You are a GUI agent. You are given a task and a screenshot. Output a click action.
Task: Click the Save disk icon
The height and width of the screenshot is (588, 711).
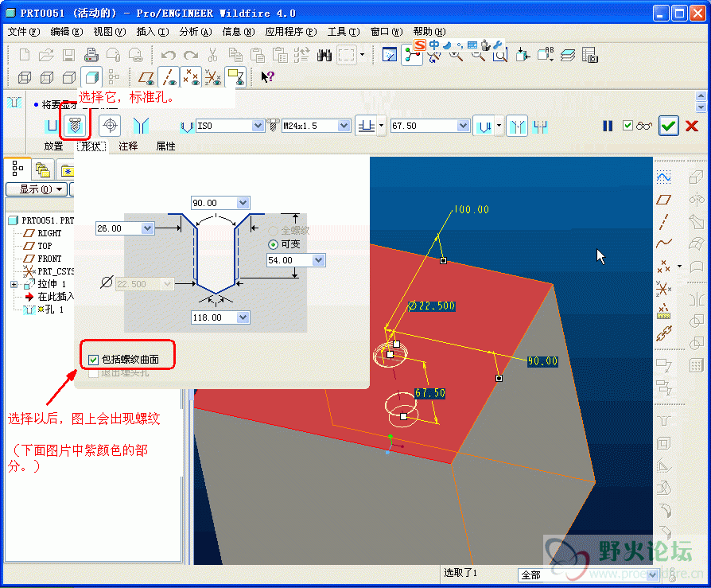pyautogui.click(x=68, y=56)
